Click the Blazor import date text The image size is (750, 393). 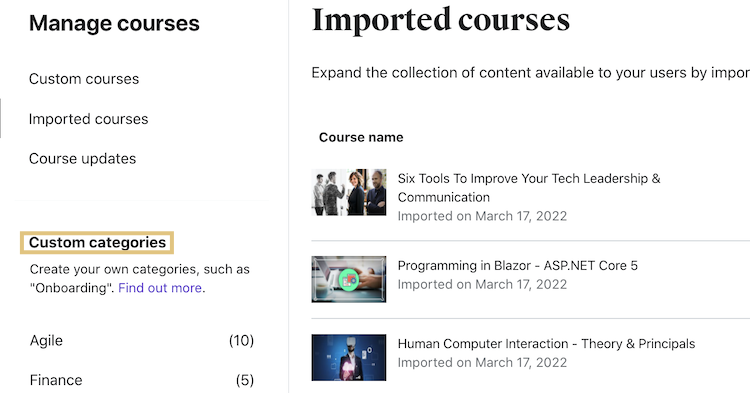pyautogui.click(x=482, y=284)
